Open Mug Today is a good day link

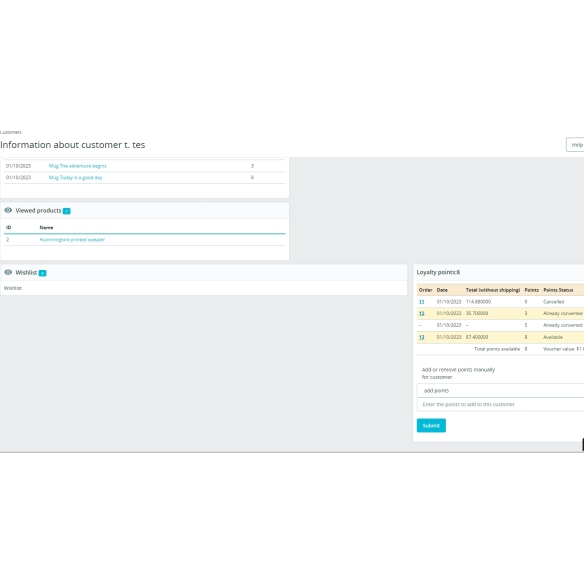[x=76, y=178]
